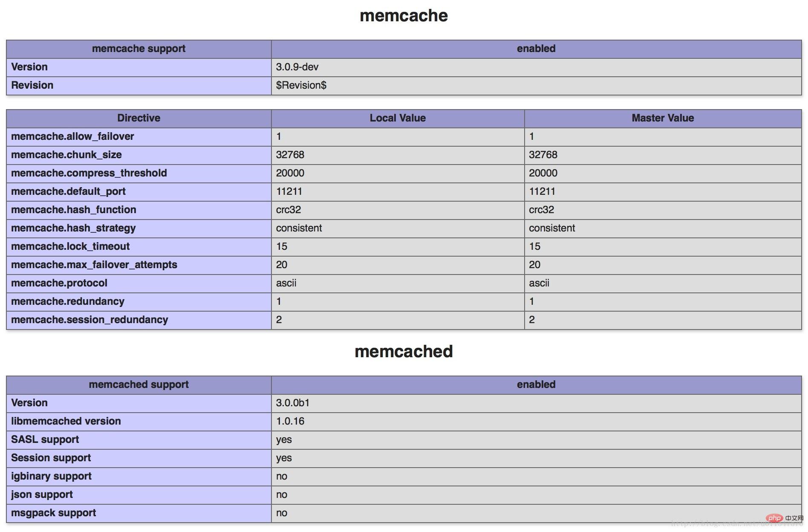The height and width of the screenshot is (532, 808).
Task: Click the Directive column header
Action: (x=139, y=118)
